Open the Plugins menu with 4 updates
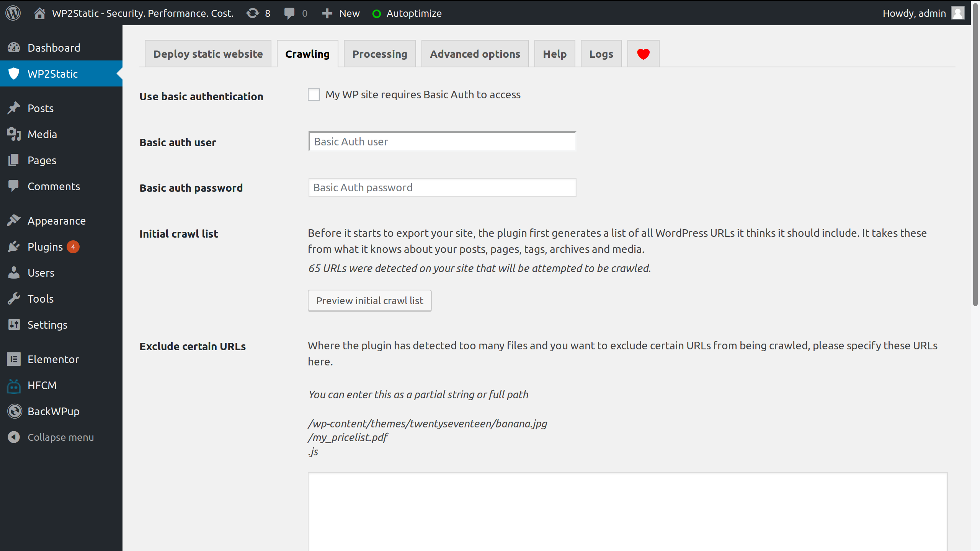 pos(45,247)
